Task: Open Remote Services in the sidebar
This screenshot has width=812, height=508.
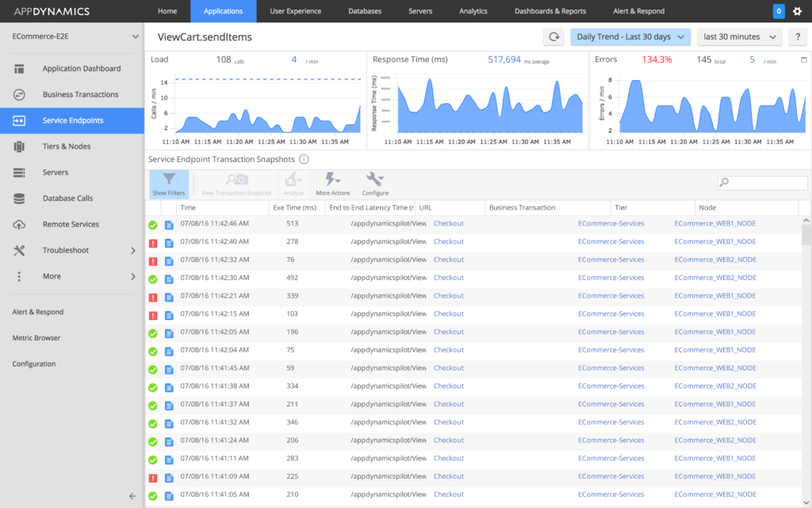Action: pyautogui.click(x=71, y=224)
